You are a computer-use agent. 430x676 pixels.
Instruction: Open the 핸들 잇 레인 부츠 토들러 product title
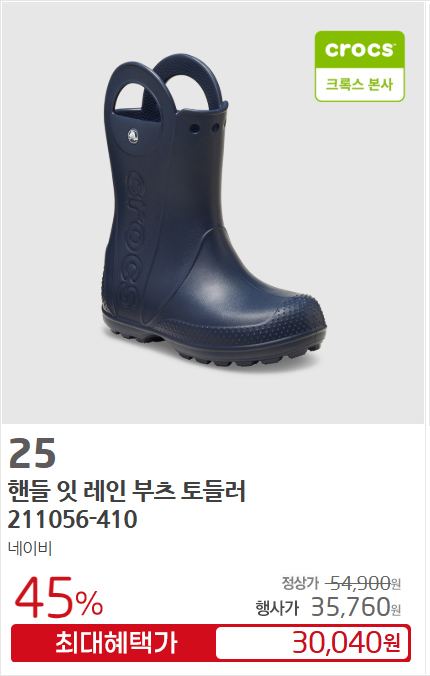click(x=127, y=491)
